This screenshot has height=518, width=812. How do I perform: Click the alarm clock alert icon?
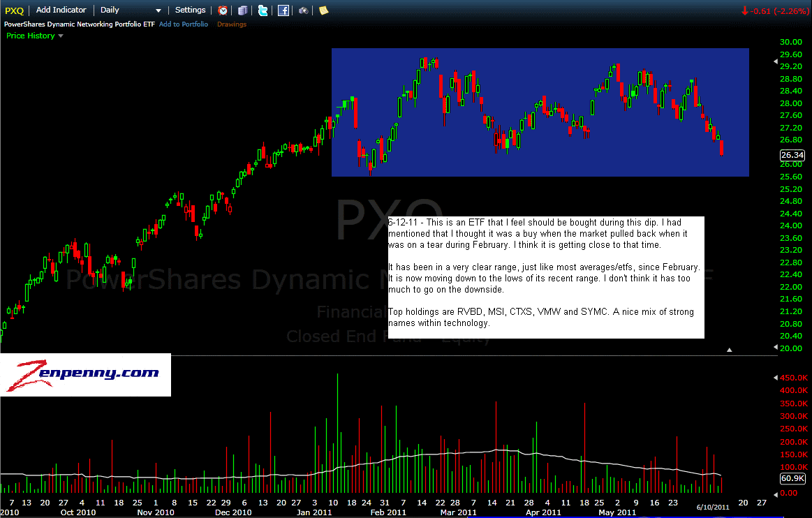pos(223,10)
